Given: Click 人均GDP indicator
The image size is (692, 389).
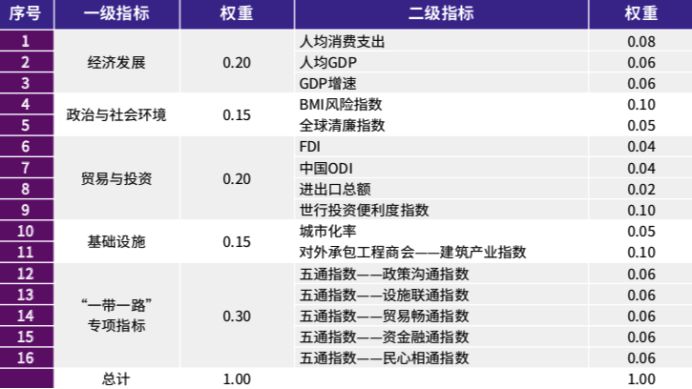Looking at the screenshot, I should pos(328,62).
